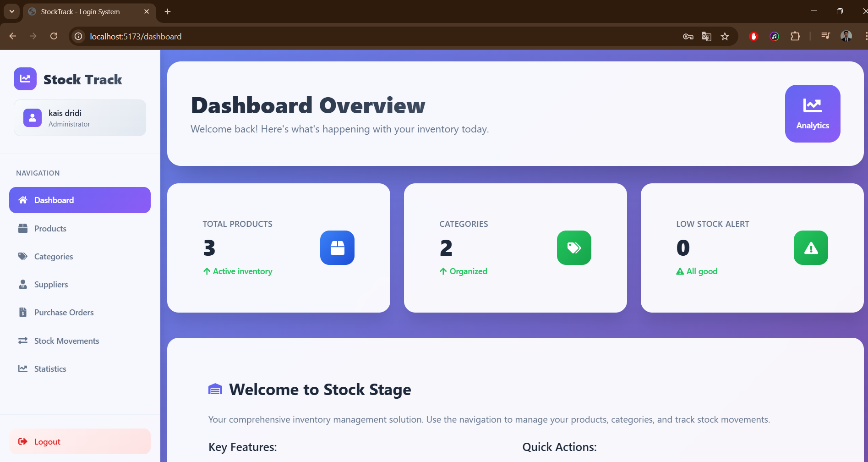This screenshot has height=462, width=868.
Task: Open the Products page from navigation
Action: [80, 228]
